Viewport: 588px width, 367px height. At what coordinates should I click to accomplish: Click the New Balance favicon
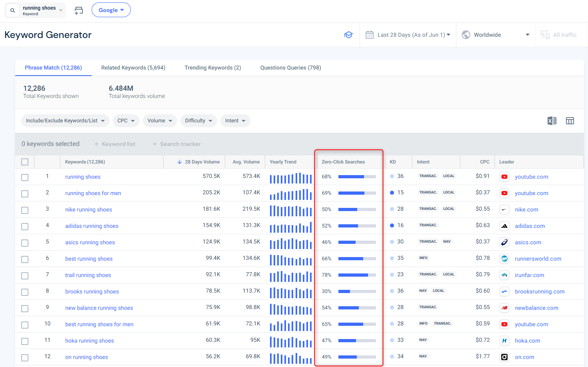(x=504, y=308)
